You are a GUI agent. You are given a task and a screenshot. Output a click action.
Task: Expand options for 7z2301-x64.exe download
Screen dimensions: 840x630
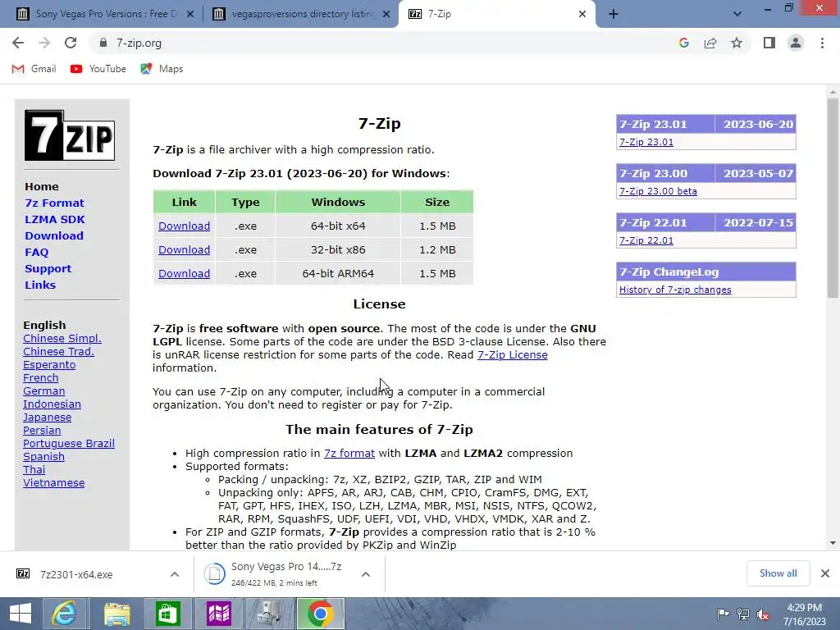click(x=175, y=574)
